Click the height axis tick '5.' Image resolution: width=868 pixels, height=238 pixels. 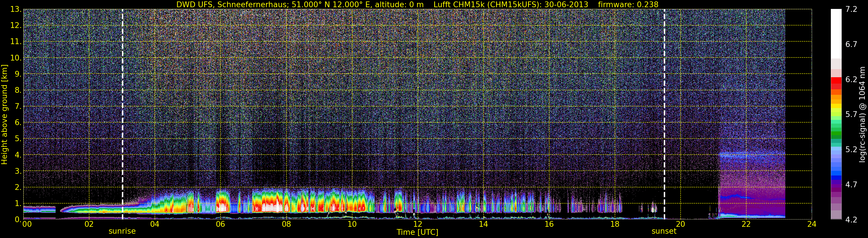tap(18, 139)
